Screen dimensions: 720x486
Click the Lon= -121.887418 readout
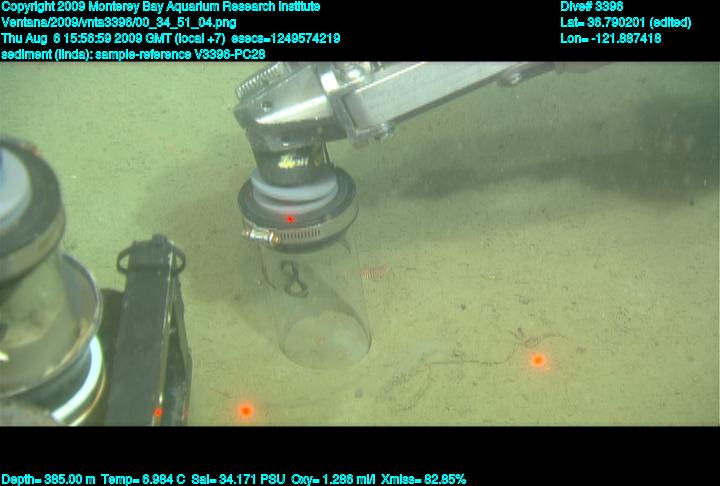point(611,38)
